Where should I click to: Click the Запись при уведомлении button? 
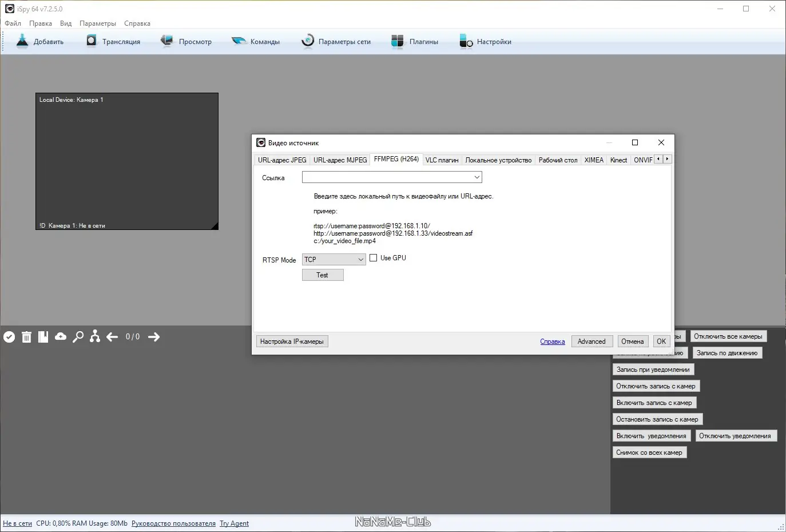coord(653,370)
